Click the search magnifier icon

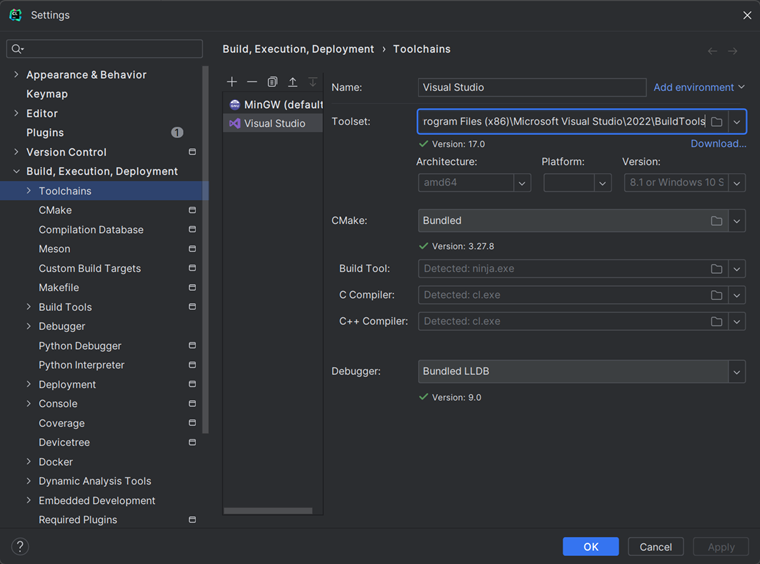coord(17,48)
